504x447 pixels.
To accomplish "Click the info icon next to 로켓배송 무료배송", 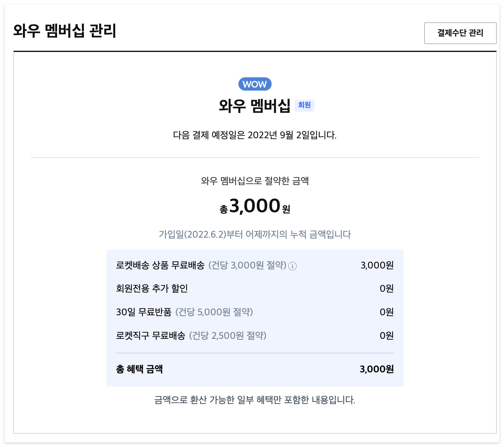I will pyautogui.click(x=292, y=266).
